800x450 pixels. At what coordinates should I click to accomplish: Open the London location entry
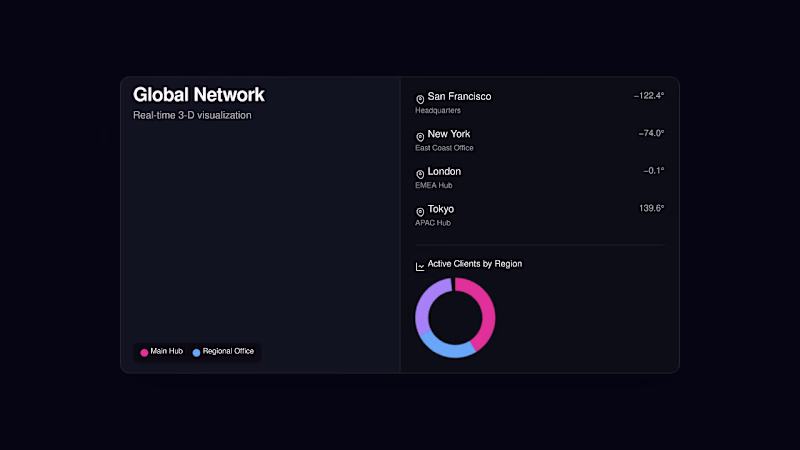point(444,171)
